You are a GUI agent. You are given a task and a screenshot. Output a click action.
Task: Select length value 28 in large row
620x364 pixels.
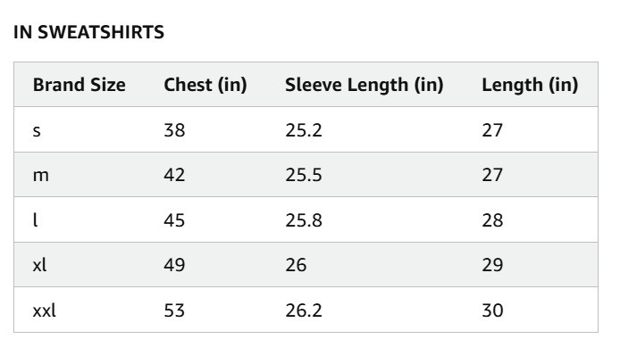[492, 219]
